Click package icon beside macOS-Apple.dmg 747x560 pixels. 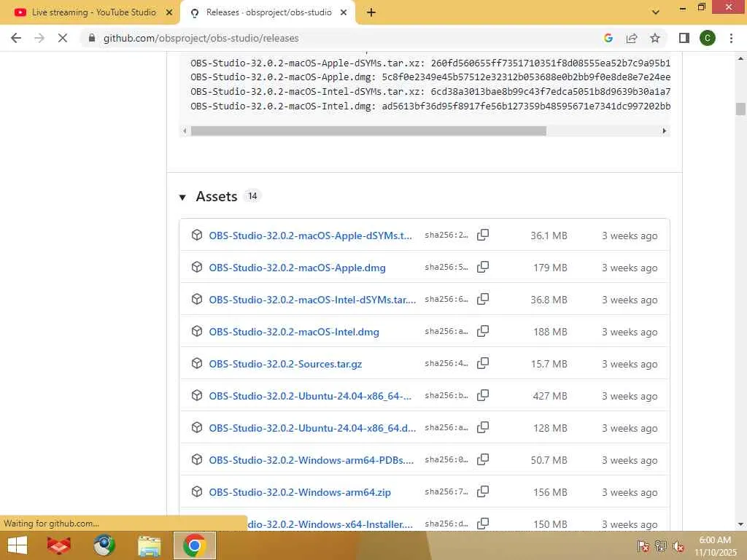(197, 267)
